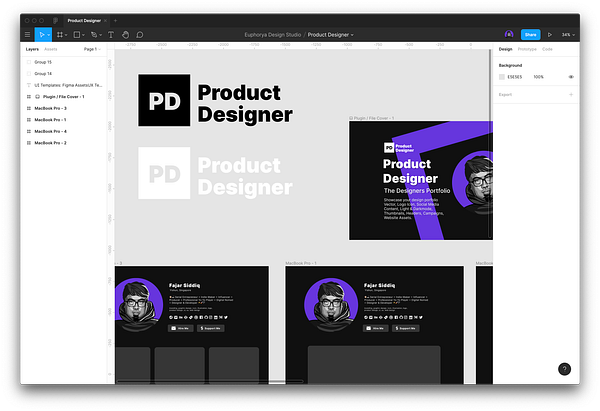
Task: Click frame icon of Plugin File Cover layer
Action: [29, 97]
